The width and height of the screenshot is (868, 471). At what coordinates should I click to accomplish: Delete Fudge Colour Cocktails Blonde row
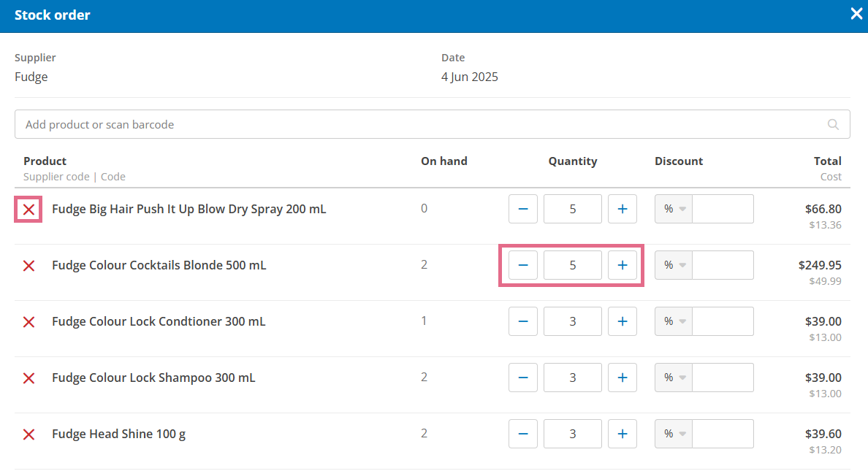[x=28, y=266]
